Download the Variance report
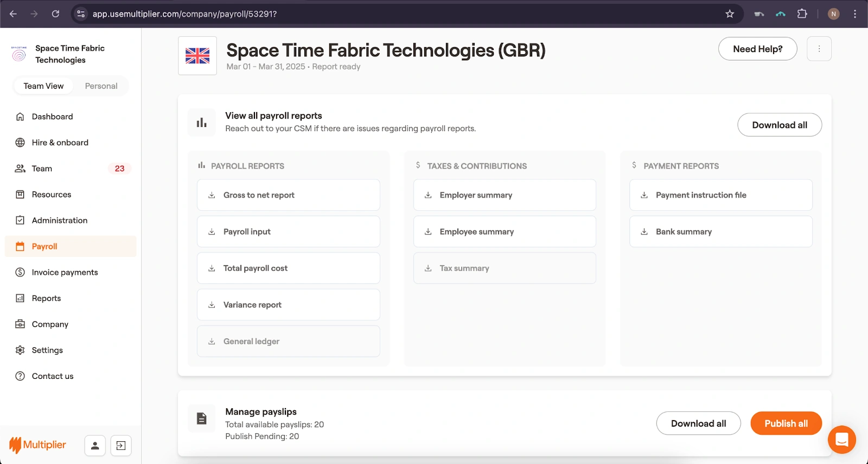Image resolution: width=868 pixels, height=464 pixels. (289, 305)
